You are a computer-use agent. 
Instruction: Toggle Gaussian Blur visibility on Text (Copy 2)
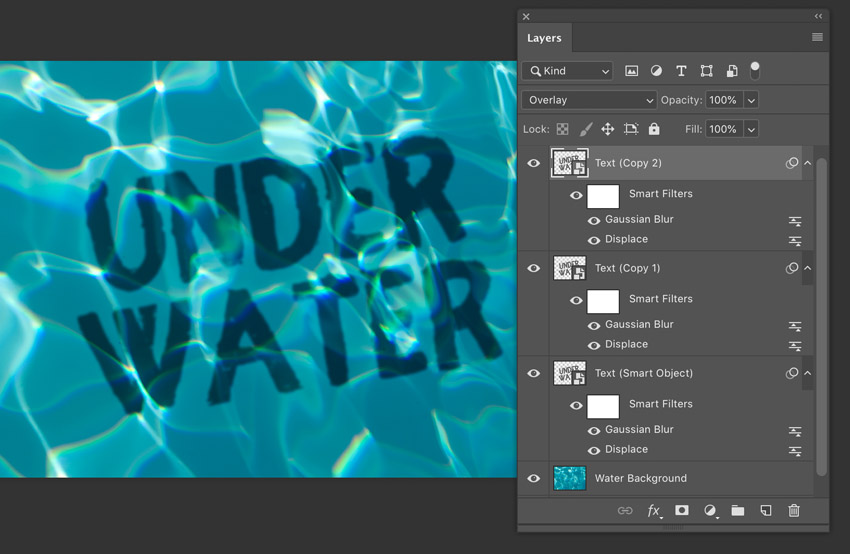pyautogui.click(x=594, y=221)
